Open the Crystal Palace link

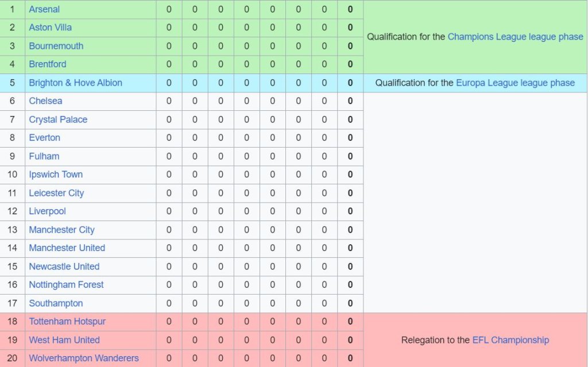coord(58,119)
